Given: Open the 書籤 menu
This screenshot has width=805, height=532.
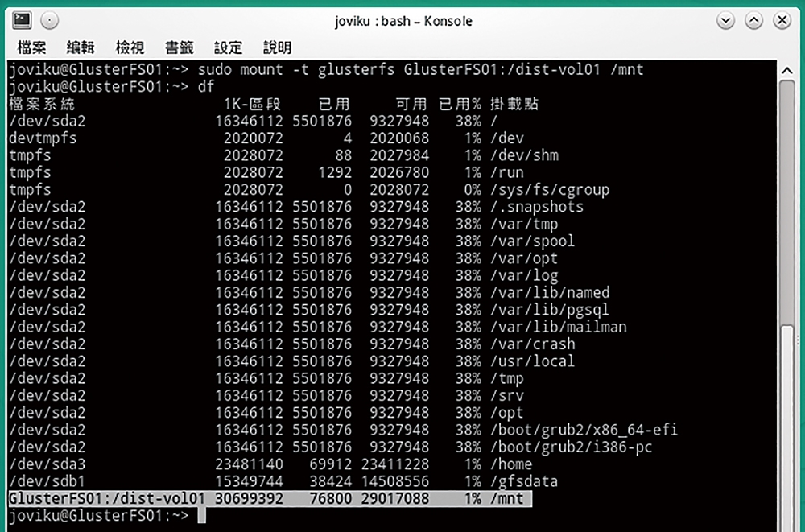Looking at the screenshot, I should point(180,47).
